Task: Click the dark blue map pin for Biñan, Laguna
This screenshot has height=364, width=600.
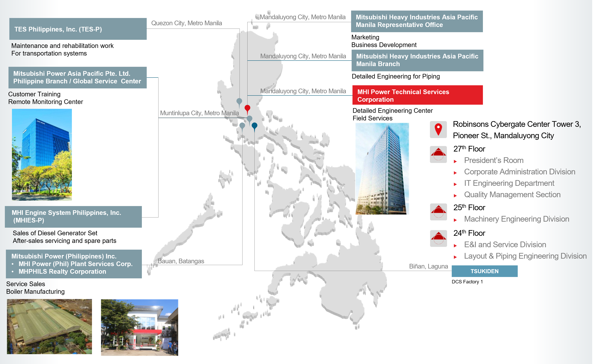Action: 254,126
